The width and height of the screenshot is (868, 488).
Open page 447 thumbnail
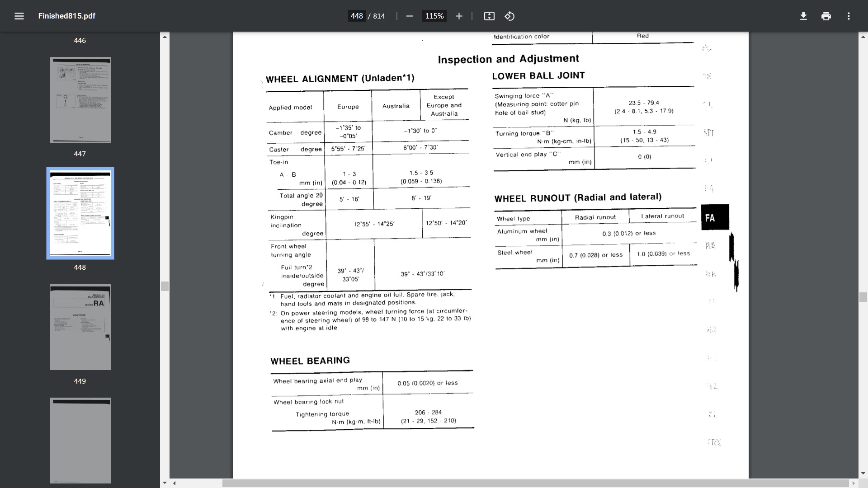coord(80,100)
